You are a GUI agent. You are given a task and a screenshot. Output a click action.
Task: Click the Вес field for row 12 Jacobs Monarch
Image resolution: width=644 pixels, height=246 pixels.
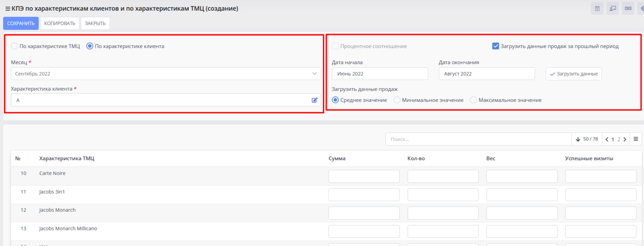pos(522,213)
